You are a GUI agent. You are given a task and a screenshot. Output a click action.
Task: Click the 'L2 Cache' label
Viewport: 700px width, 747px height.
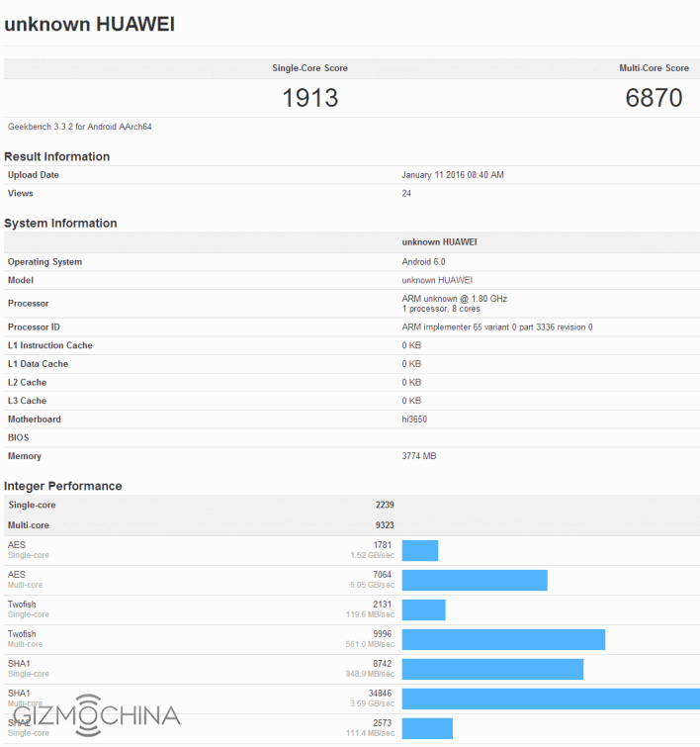coord(27,383)
